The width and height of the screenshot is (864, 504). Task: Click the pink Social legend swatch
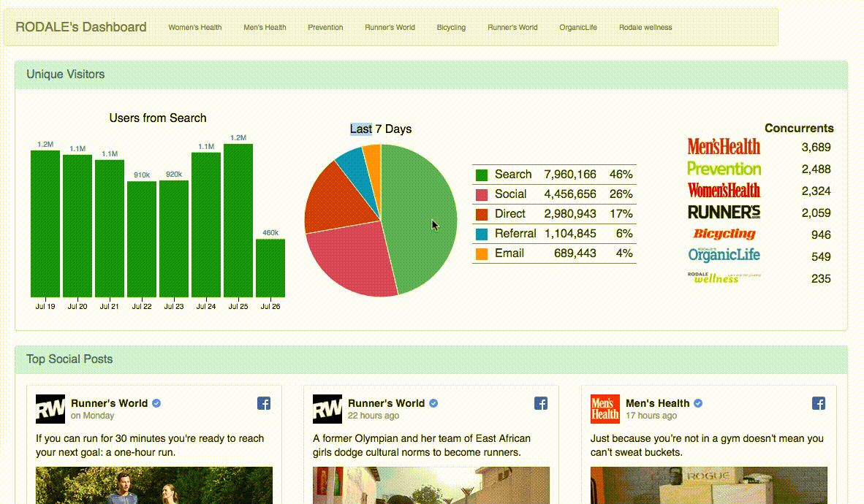pyautogui.click(x=482, y=194)
